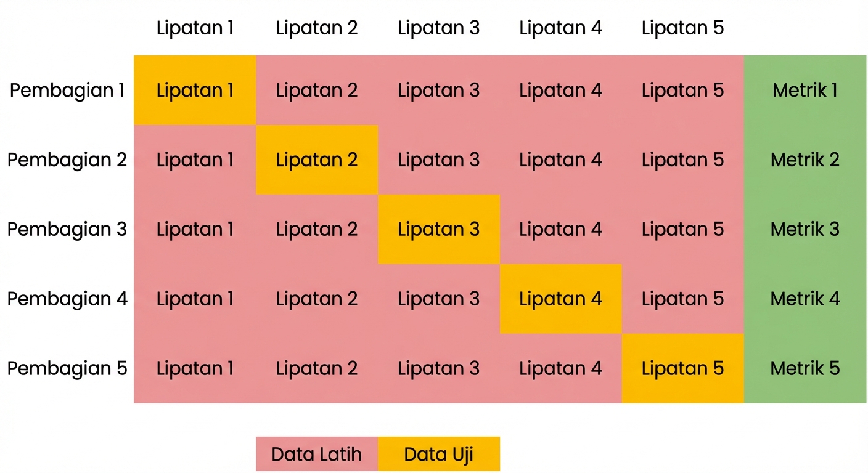Select the Pembagian 2 row label
Image resolution: width=868 pixels, height=473 pixels.
(67, 160)
